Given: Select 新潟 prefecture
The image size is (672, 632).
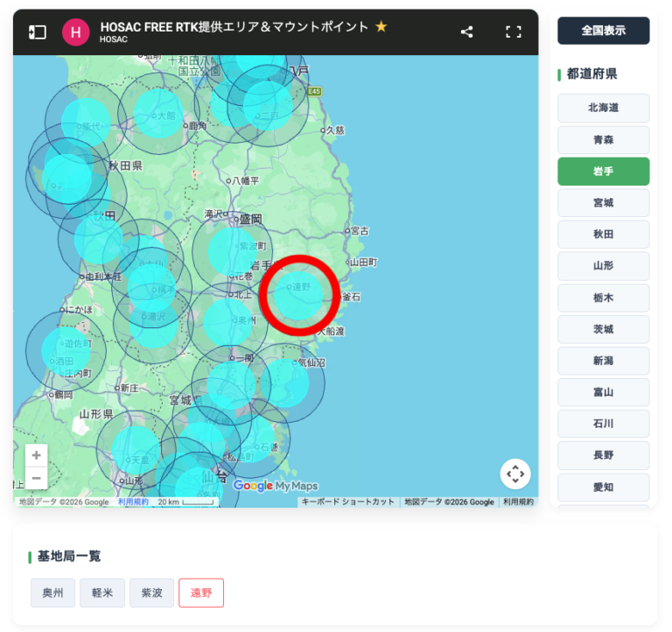Looking at the screenshot, I should pyautogui.click(x=604, y=361).
